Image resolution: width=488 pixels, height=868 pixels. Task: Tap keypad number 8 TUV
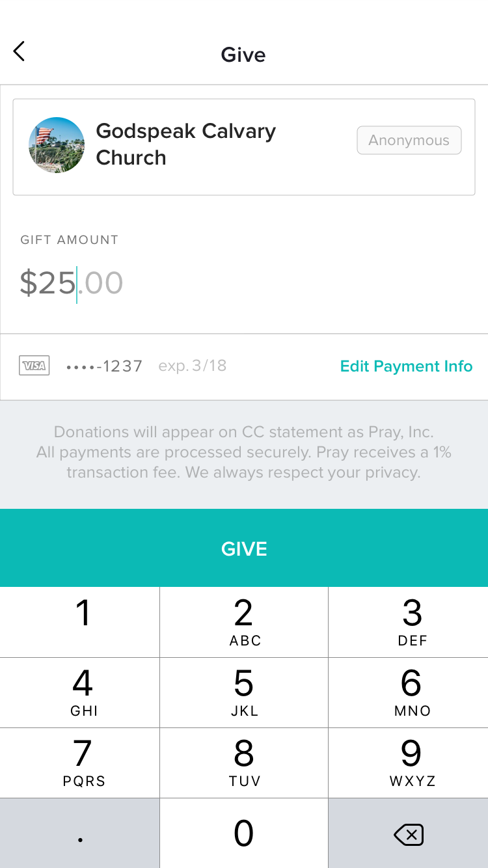(x=244, y=763)
